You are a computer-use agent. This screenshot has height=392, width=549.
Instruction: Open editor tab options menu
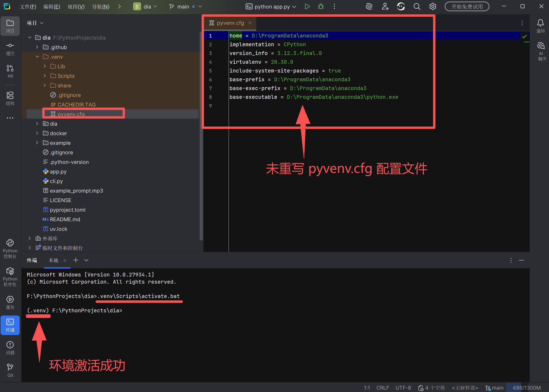click(522, 23)
